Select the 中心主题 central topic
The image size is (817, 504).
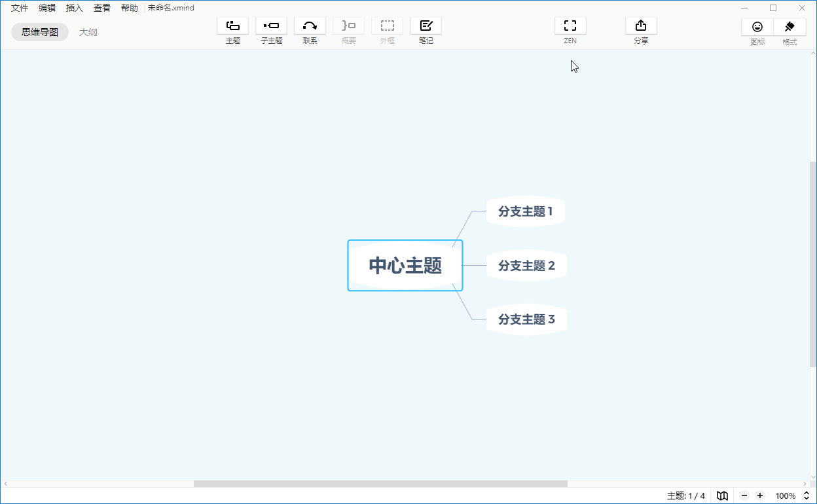tap(405, 265)
